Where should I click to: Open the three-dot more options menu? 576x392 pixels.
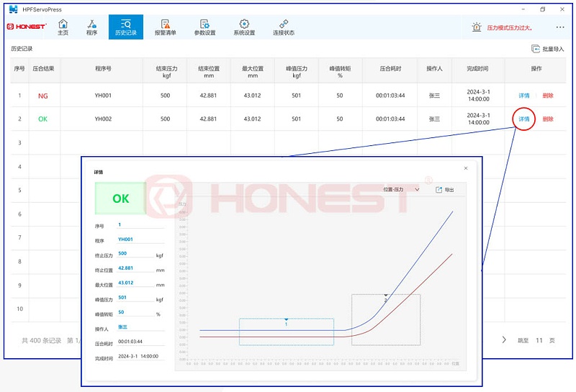(560, 27)
